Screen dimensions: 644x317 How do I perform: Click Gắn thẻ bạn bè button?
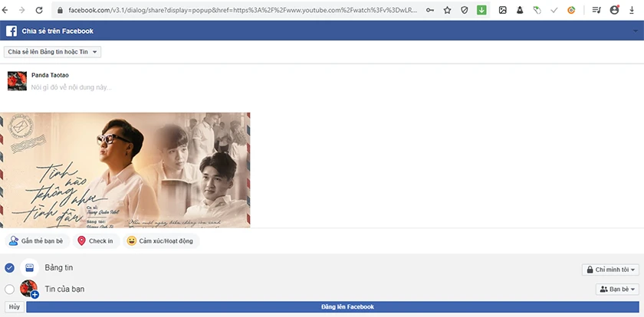pyautogui.click(x=38, y=240)
